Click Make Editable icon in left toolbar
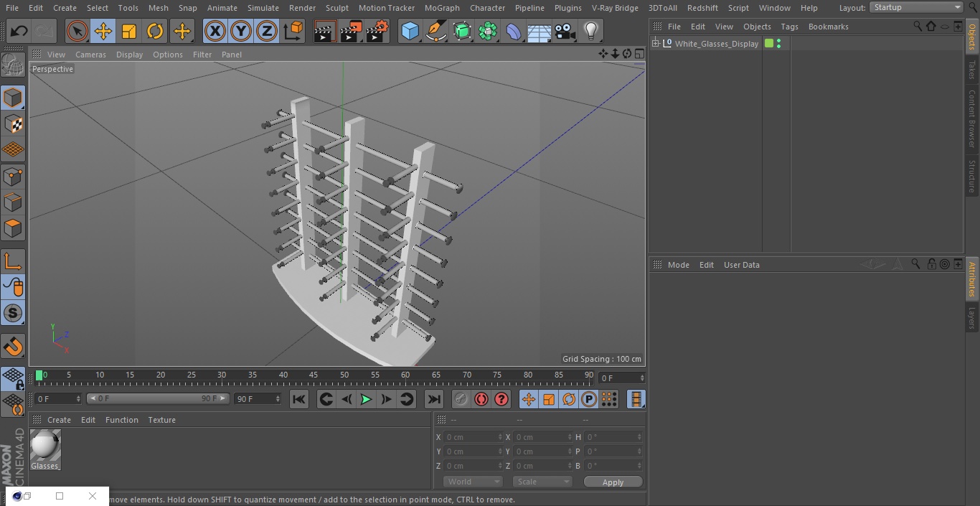 point(13,65)
